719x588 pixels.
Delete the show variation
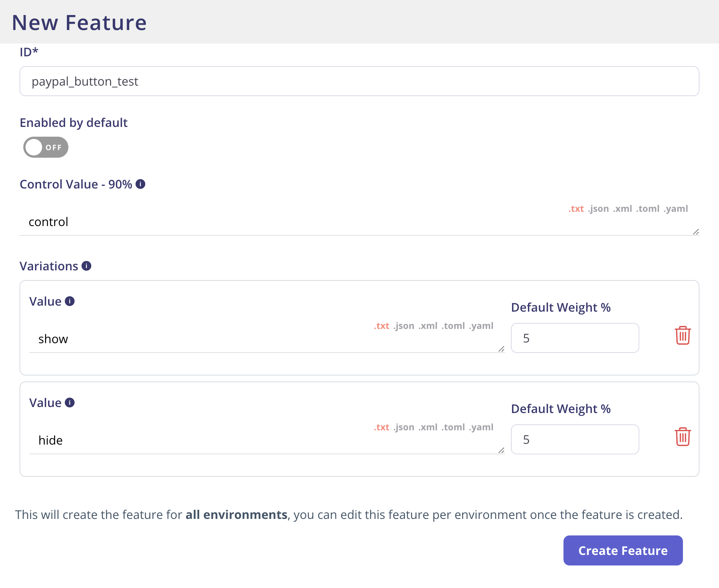tap(683, 335)
